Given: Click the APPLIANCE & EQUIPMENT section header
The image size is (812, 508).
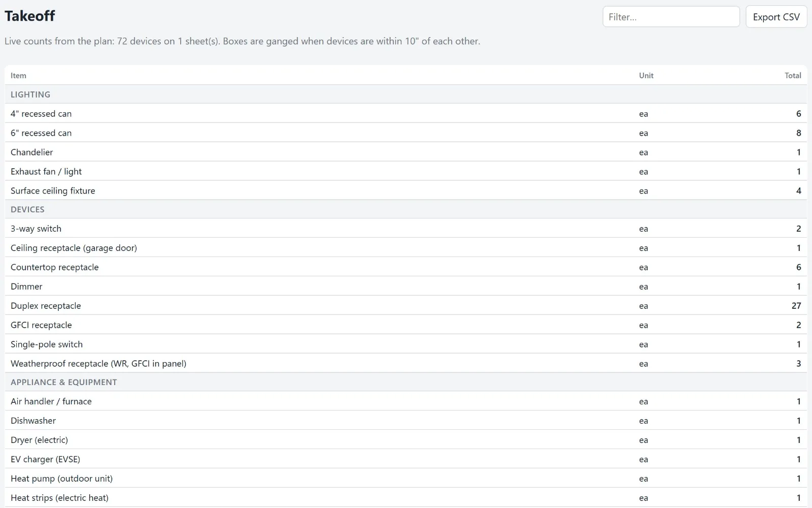Looking at the screenshot, I should coord(406,382).
